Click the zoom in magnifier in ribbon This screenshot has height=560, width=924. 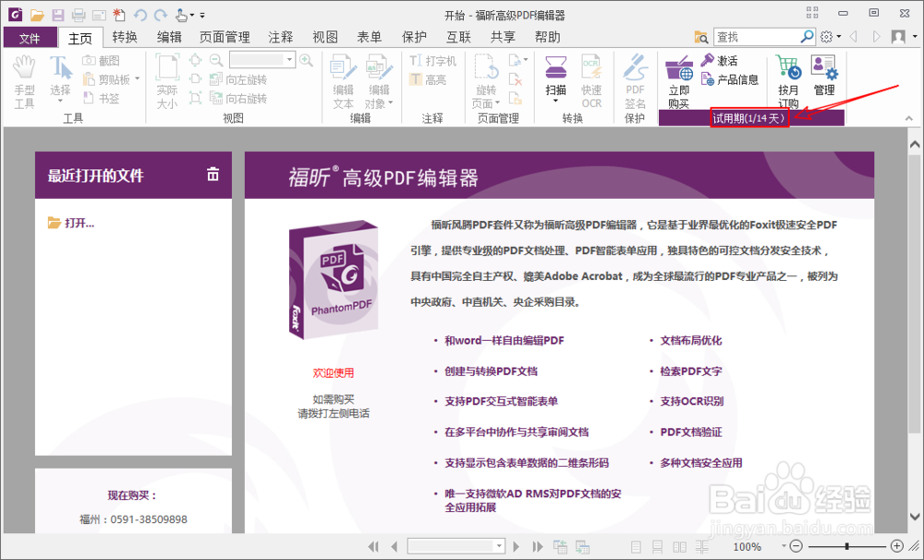tap(307, 60)
